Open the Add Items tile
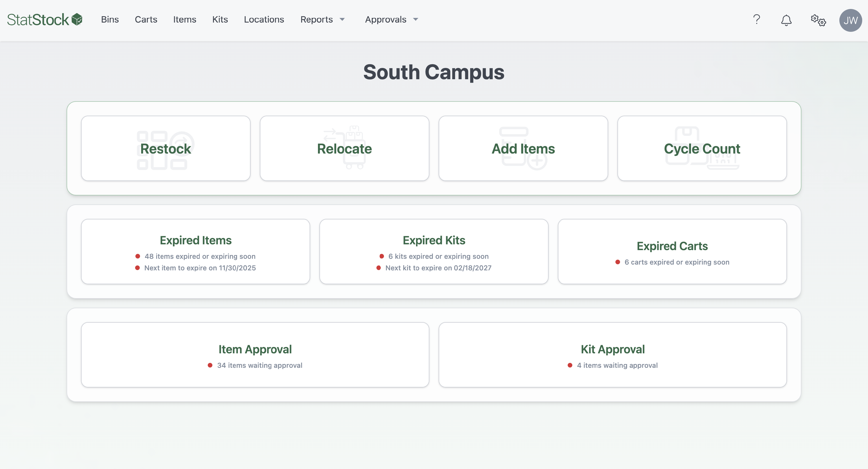Screen dimensions: 868x469 523,148
